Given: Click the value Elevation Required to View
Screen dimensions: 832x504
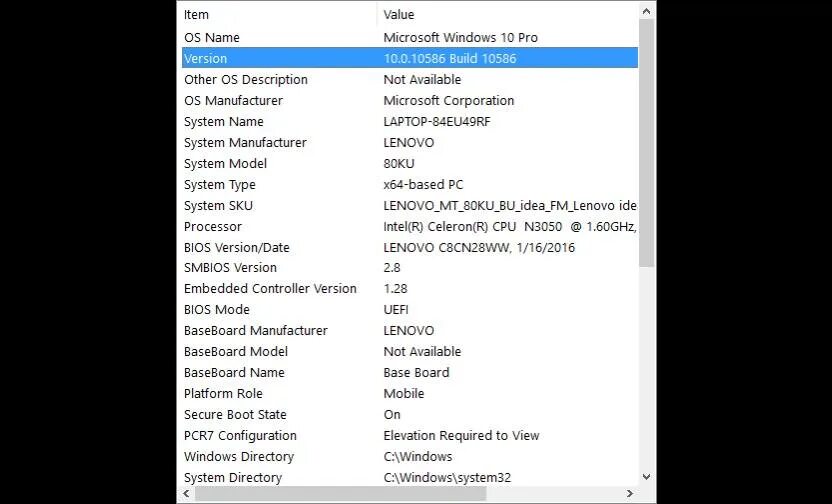Looking at the screenshot, I should 462,436.
